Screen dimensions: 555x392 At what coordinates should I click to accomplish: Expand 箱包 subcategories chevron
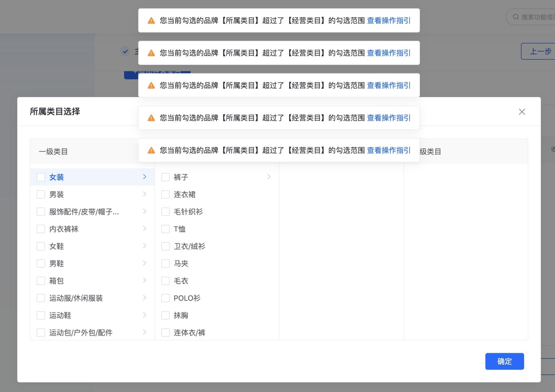tap(145, 280)
